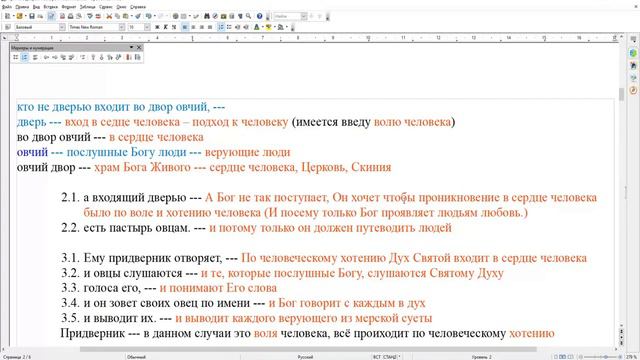This screenshot has width=640, height=360.
Task: Toggle Edit File mode icon
Action: [x=51, y=16]
